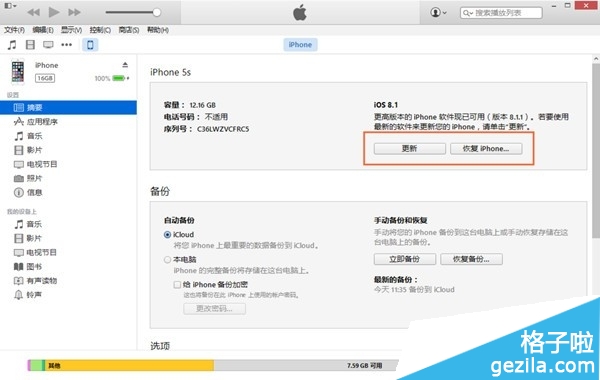Screen dimensions: 600x380
Task: Open the mini-player menu icon at top left
Action: click(10, 6)
